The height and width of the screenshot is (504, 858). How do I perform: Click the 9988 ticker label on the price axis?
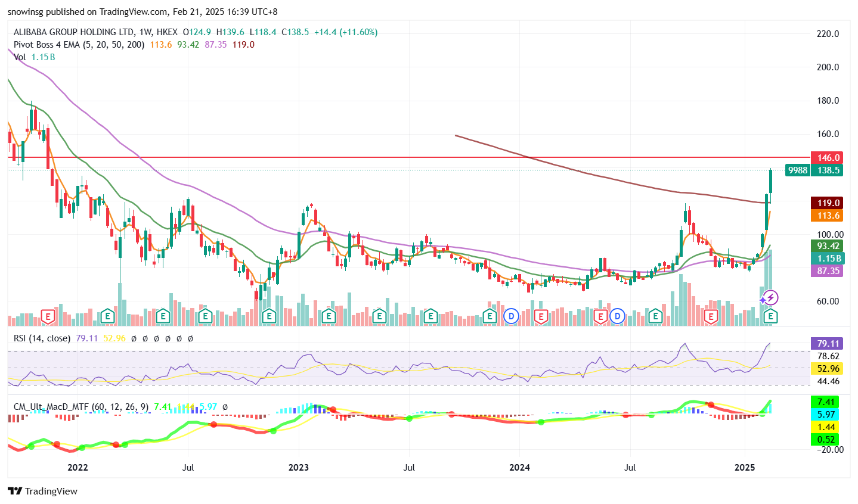click(798, 170)
